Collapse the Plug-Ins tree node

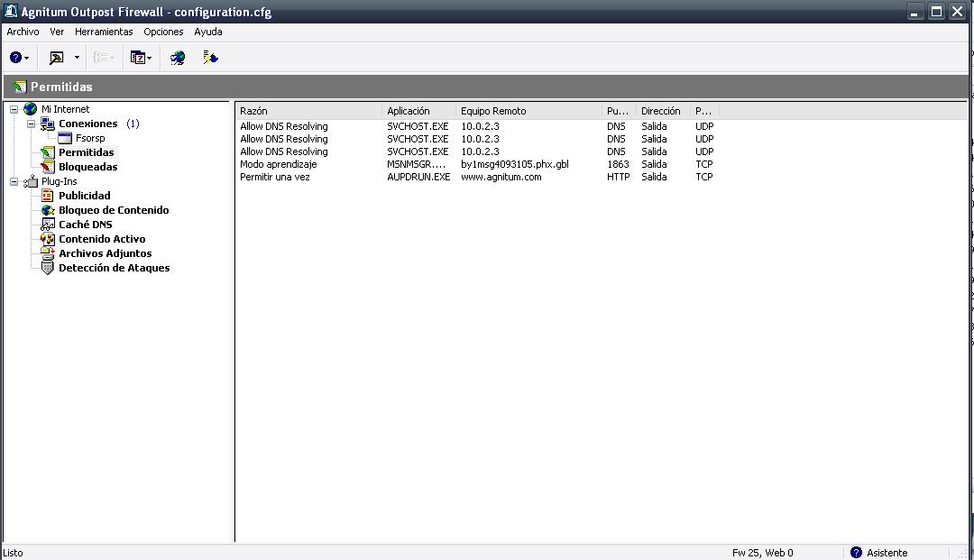point(14,181)
